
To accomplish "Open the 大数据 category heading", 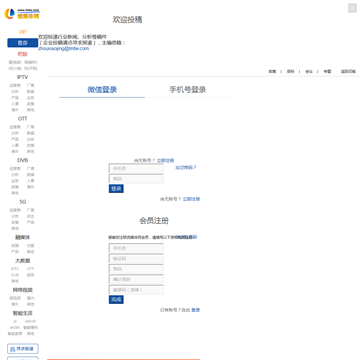I will [23, 261].
